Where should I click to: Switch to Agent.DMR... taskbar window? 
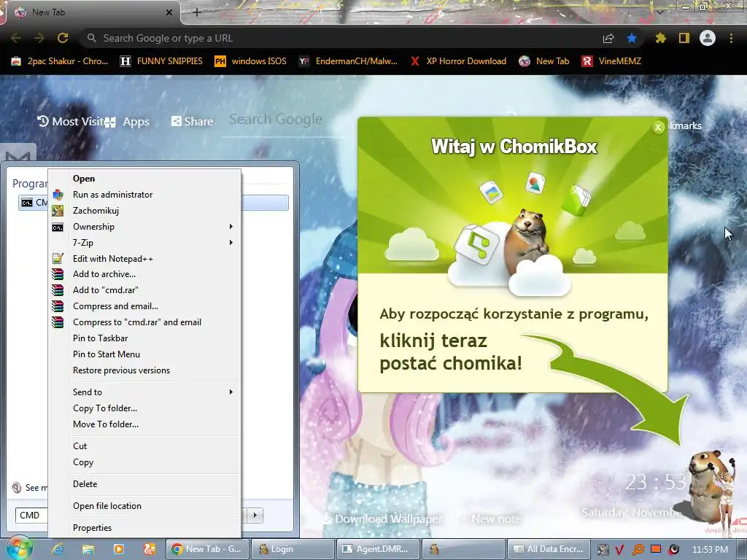pos(378,549)
